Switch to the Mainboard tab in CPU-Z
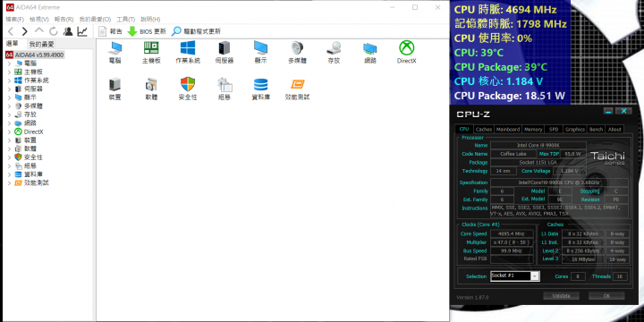 [x=508, y=129]
